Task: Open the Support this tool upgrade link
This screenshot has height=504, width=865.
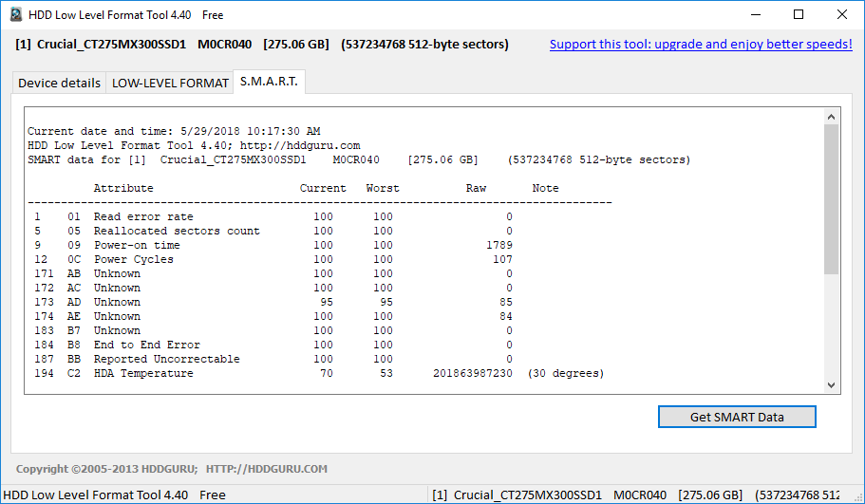Action: point(701,44)
